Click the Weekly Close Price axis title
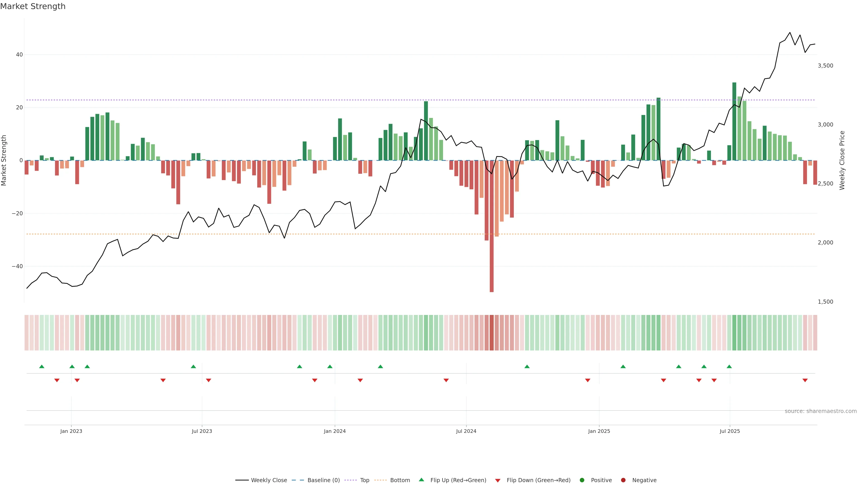This screenshot has width=868, height=488. click(x=842, y=160)
